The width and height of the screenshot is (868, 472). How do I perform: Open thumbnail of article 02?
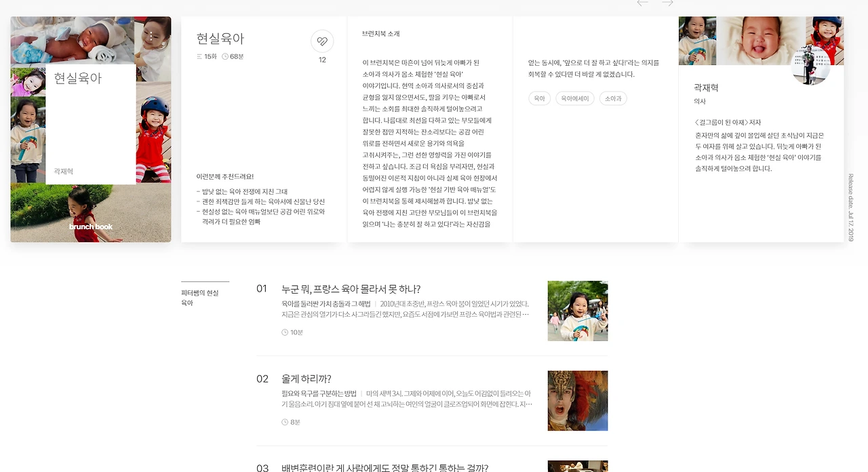pyautogui.click(x=578, y=401)
